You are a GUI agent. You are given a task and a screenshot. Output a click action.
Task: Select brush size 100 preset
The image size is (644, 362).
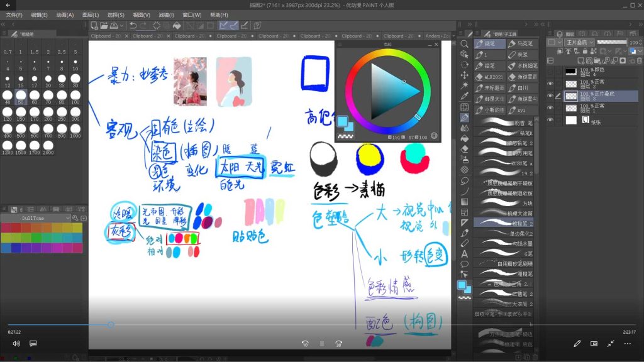(x=75, y=96)
